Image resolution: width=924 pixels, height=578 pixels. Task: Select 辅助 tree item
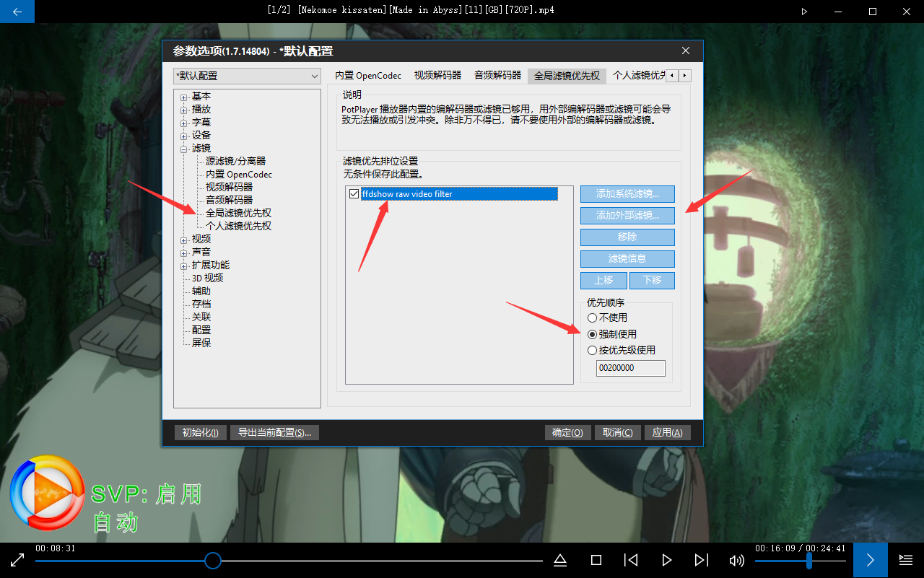click(x=201, y=291)
